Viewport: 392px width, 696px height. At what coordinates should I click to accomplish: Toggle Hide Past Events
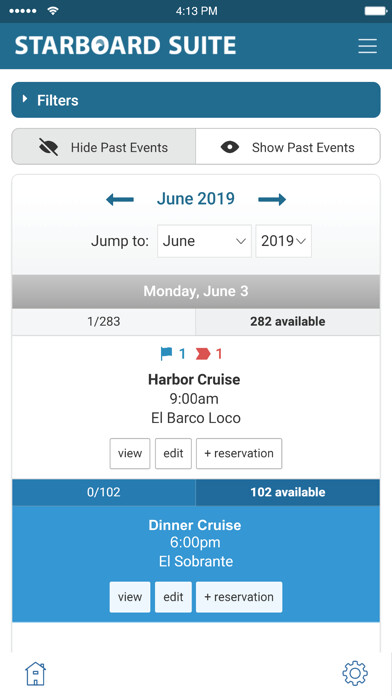click(103, 147)
